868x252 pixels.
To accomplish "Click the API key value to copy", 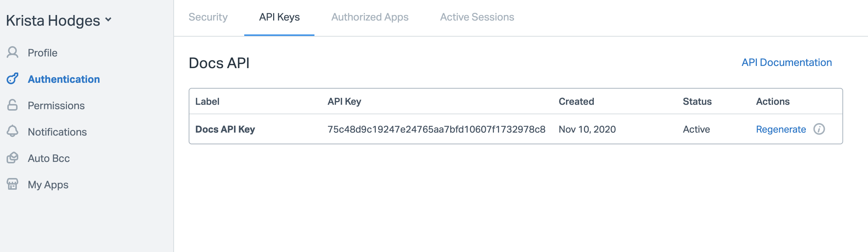I will [436, 129].
